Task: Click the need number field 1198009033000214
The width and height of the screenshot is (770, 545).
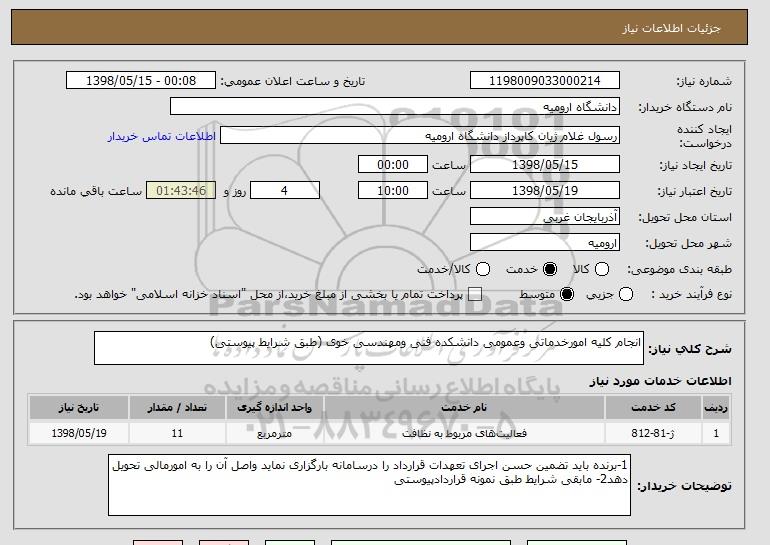Action: [545, 81]
